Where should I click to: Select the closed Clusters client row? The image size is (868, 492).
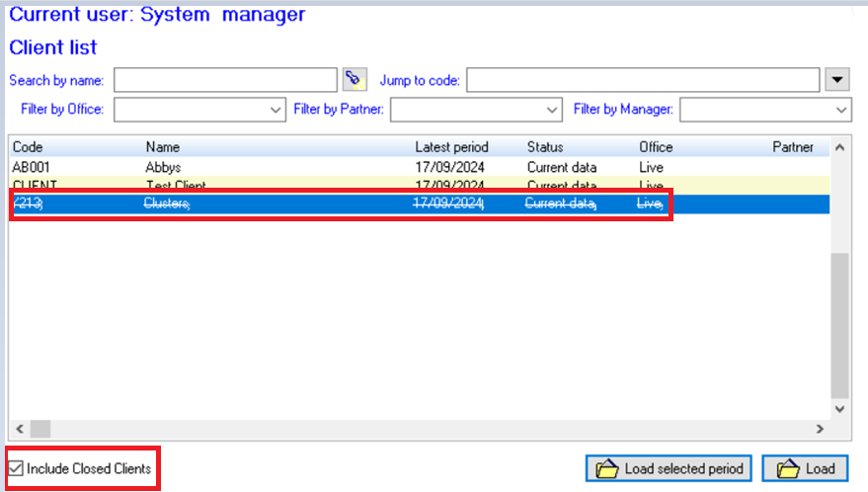tap(420, 204)
